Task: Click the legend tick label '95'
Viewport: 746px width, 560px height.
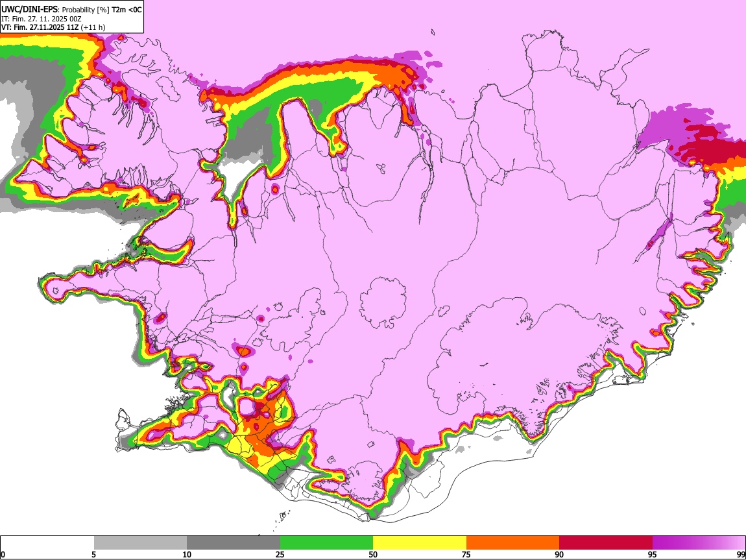Action: tap(653, 555)
